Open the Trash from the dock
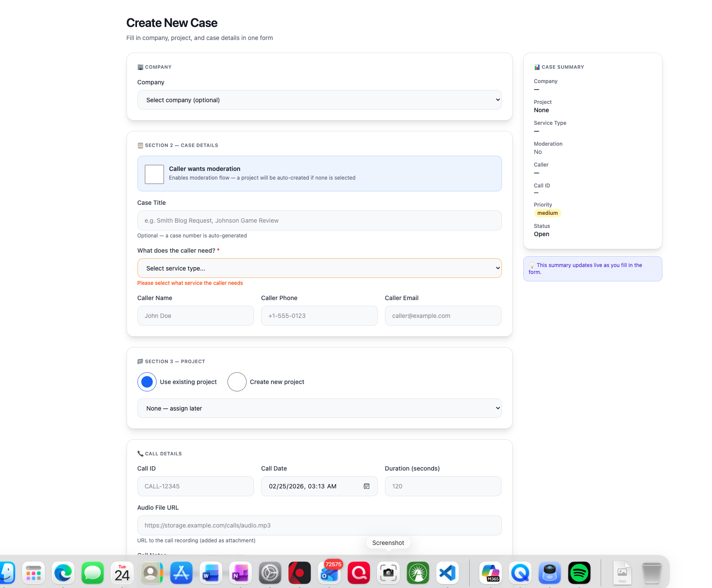Screen dimensions: 712x588 [651, 573]
